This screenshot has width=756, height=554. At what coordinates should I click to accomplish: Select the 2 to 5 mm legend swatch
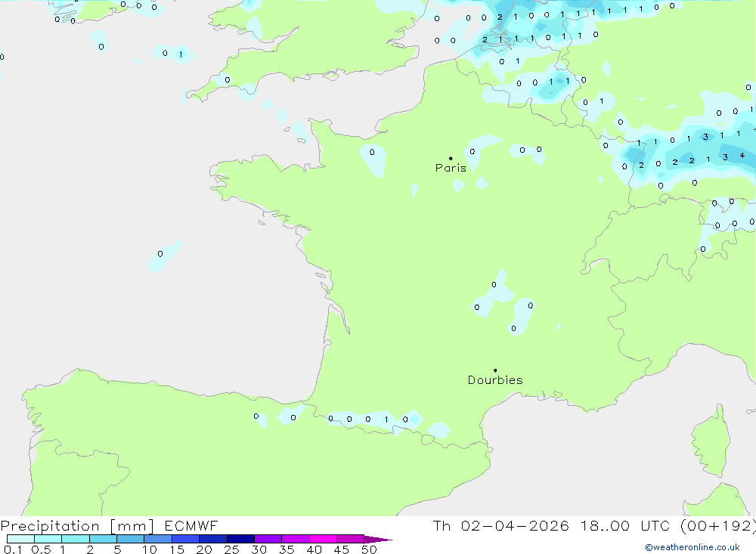(103, 539)
